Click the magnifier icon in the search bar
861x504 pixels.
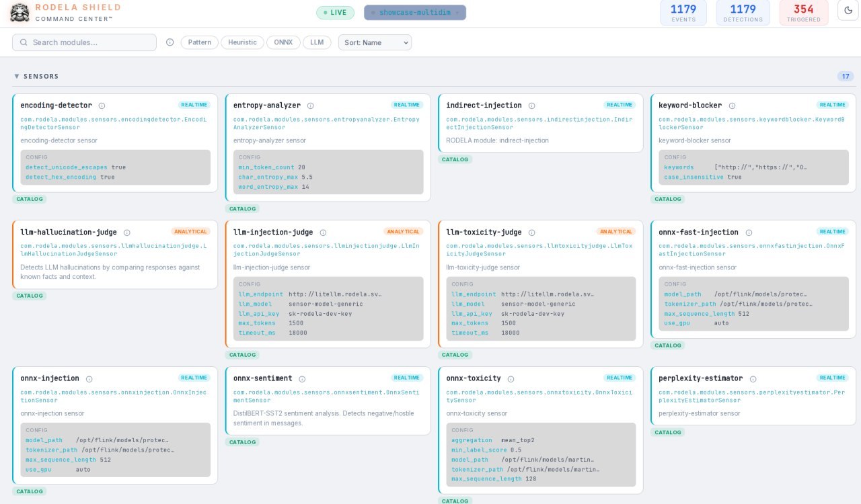tap(24, 42)
